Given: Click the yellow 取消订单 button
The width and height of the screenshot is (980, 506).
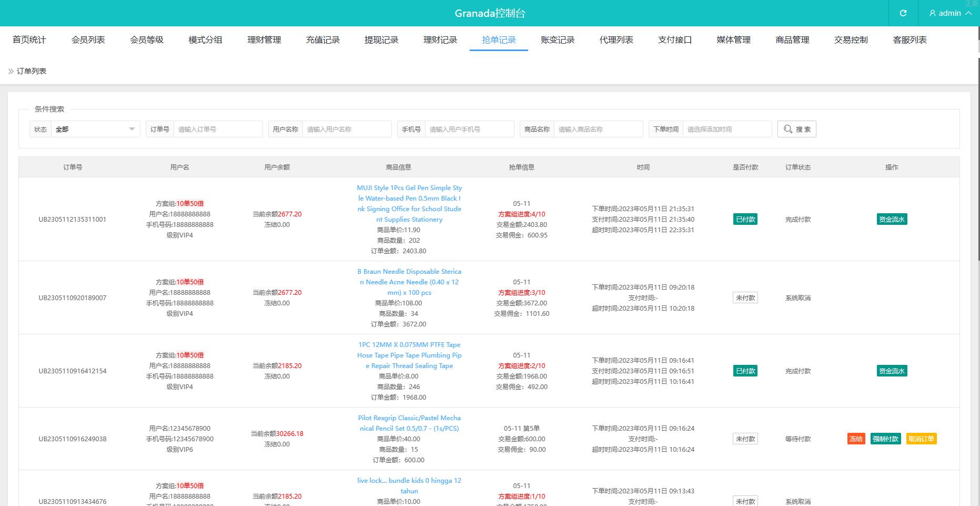Looking at the screenshot, I should tap(921, 439).
